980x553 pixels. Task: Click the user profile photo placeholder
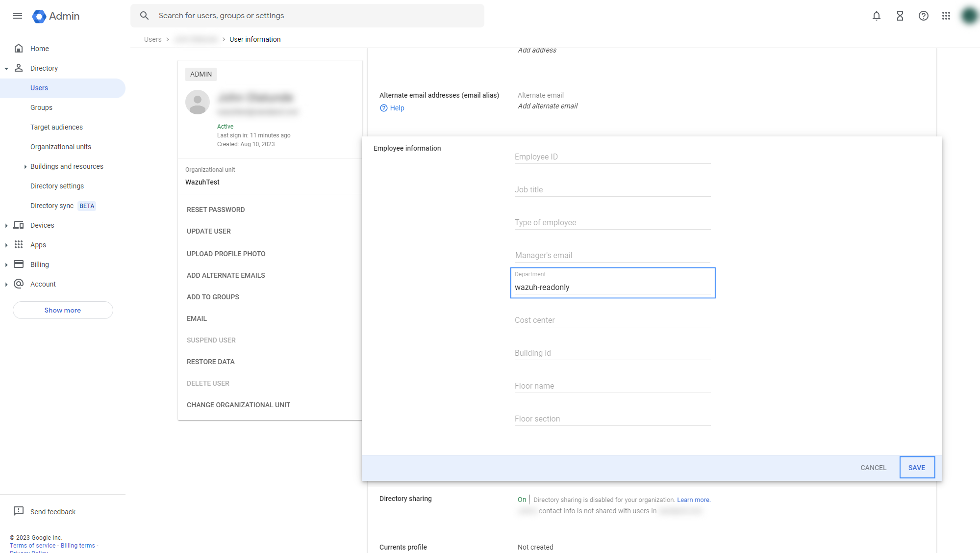pyautogui.click(x=198, y=102)
